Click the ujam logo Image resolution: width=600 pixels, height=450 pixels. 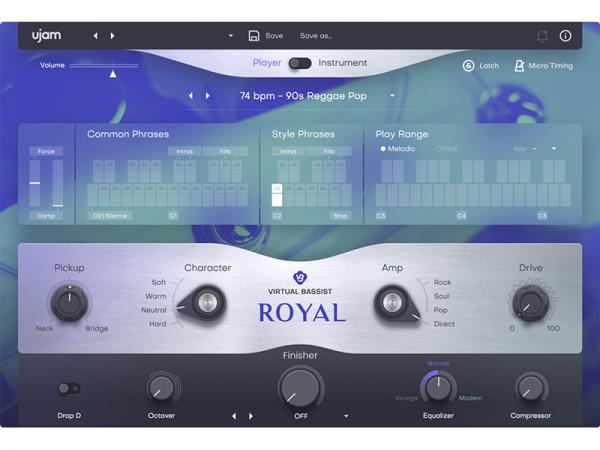pyautogui.click(x=46, y=35)
